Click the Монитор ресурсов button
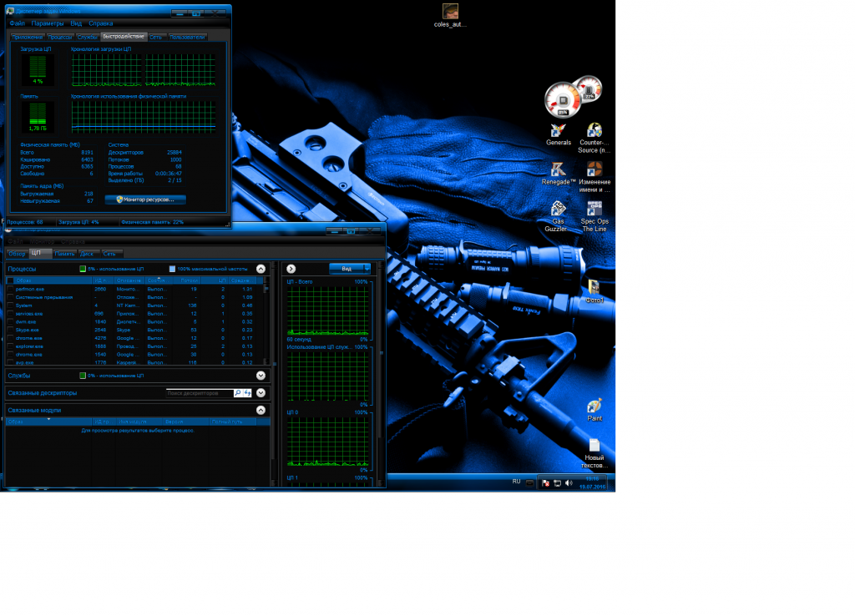This screenshot has width=855, height=616. coord(145,199)
